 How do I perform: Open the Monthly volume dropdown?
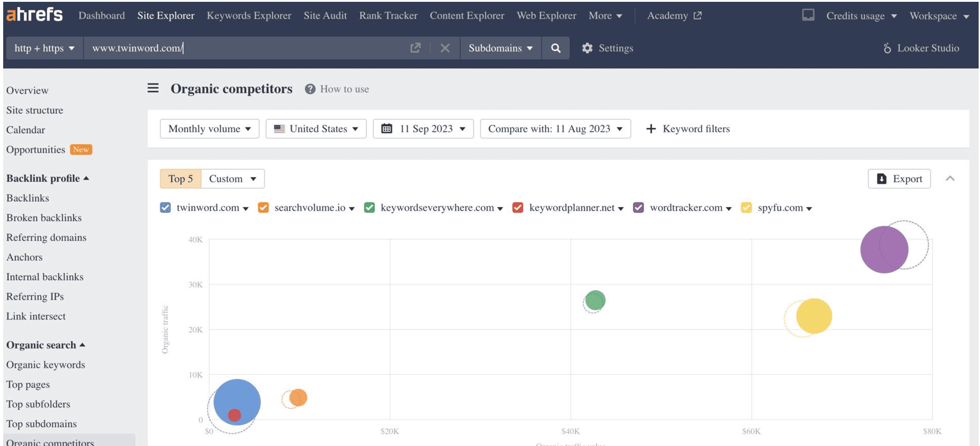click(x=210, y=129)
